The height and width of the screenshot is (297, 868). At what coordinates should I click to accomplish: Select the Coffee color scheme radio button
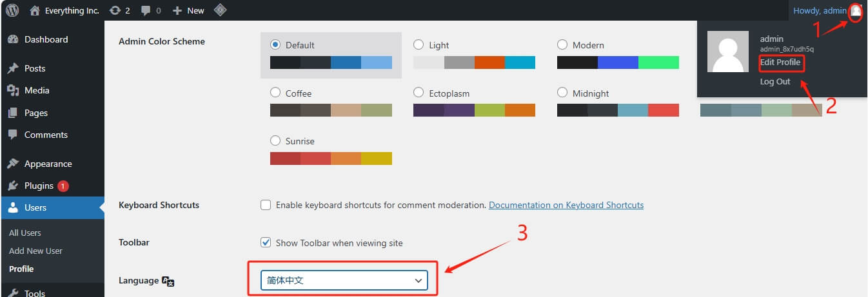[275, 93]
